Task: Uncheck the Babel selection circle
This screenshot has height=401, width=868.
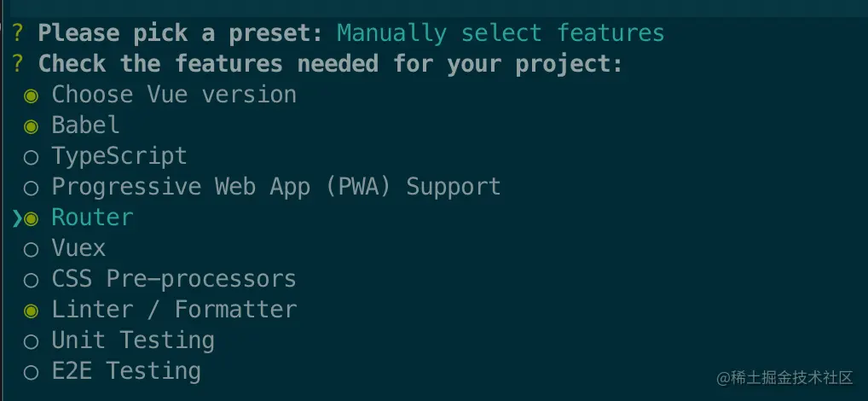Action: (x=31, y=127)
